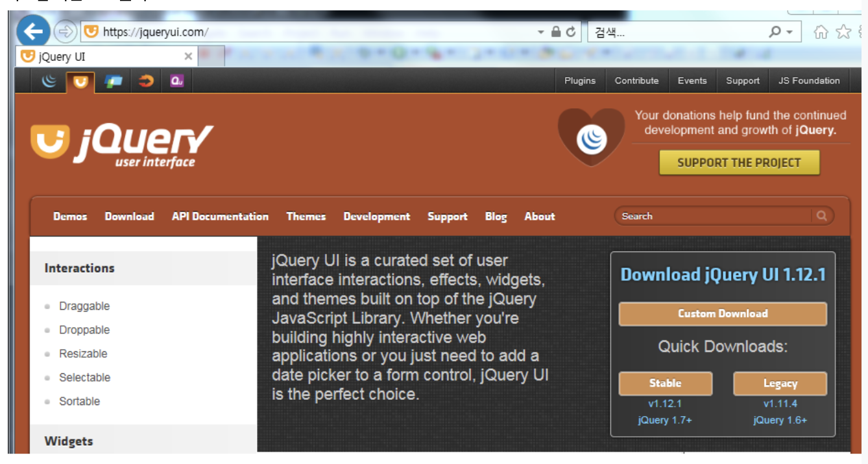
Task: Click the Widgets sidebar heading
Action: coord(69,441)
